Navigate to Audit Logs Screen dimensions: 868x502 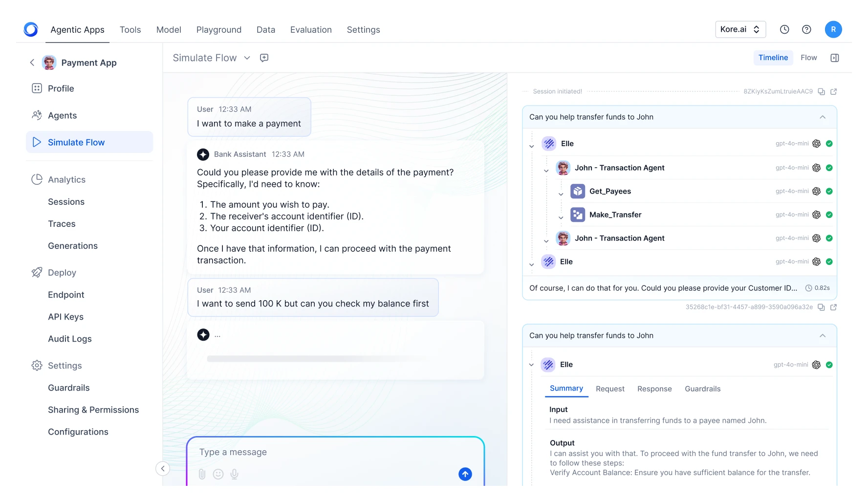click(69, 339)
